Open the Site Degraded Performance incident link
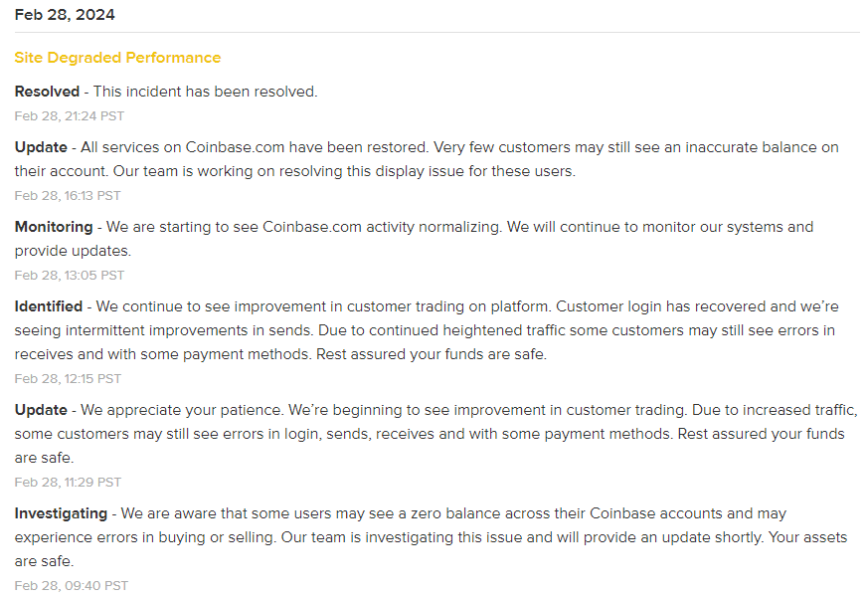 point(117,58)
